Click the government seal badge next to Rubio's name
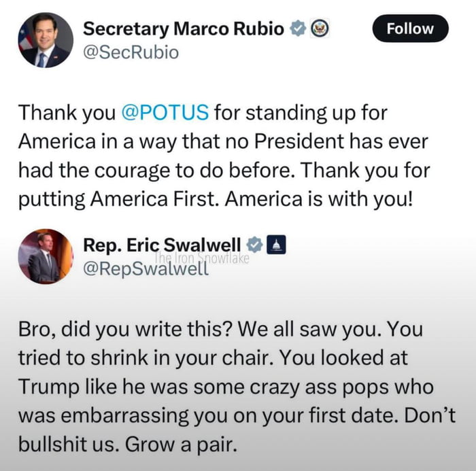 pos(320,29)
